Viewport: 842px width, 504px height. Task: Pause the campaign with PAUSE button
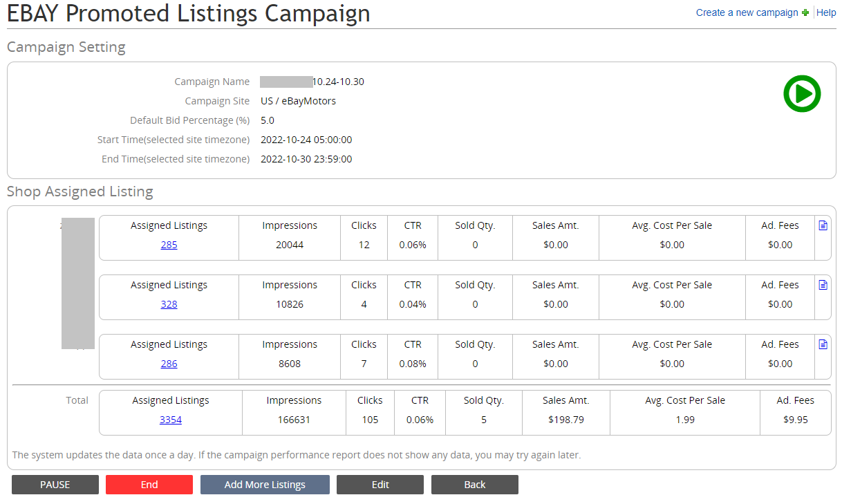(55, 485)
